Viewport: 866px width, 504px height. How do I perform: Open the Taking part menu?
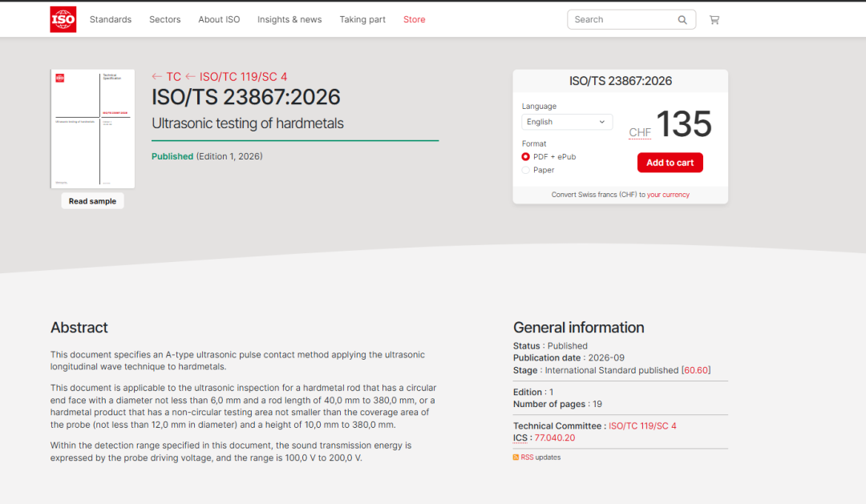[362, 19]
